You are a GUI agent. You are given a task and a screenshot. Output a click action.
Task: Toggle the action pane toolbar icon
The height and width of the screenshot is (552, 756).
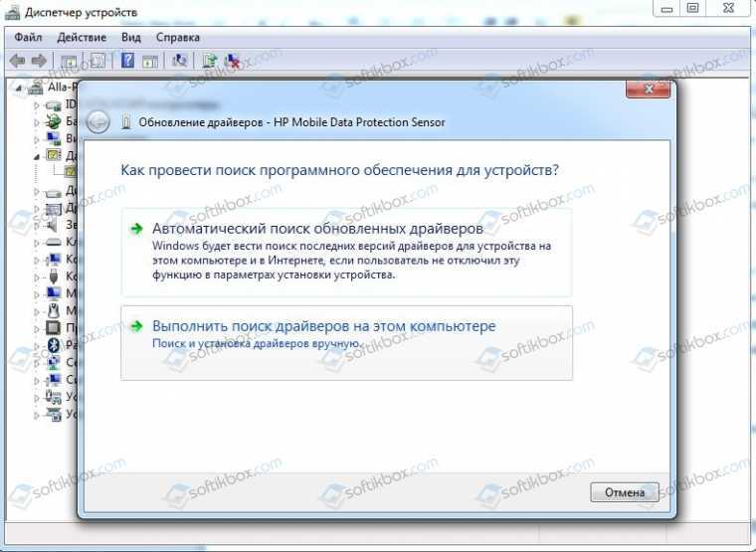[150, 62]
